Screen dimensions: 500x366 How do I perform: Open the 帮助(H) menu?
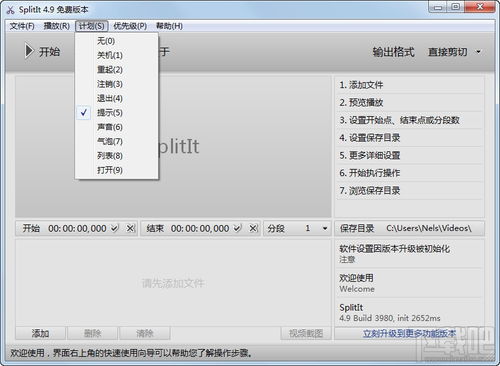pyautogui.click(x=169, y=26)
